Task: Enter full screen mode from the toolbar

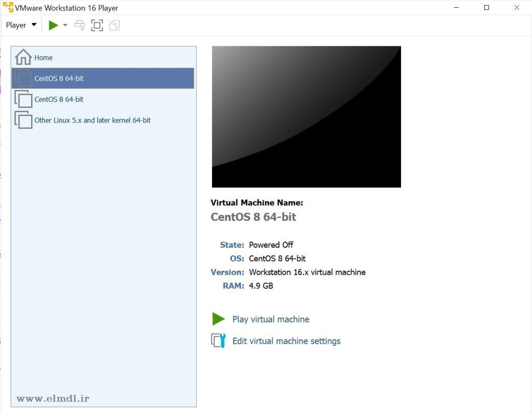Action: click(x=97, y=25)
